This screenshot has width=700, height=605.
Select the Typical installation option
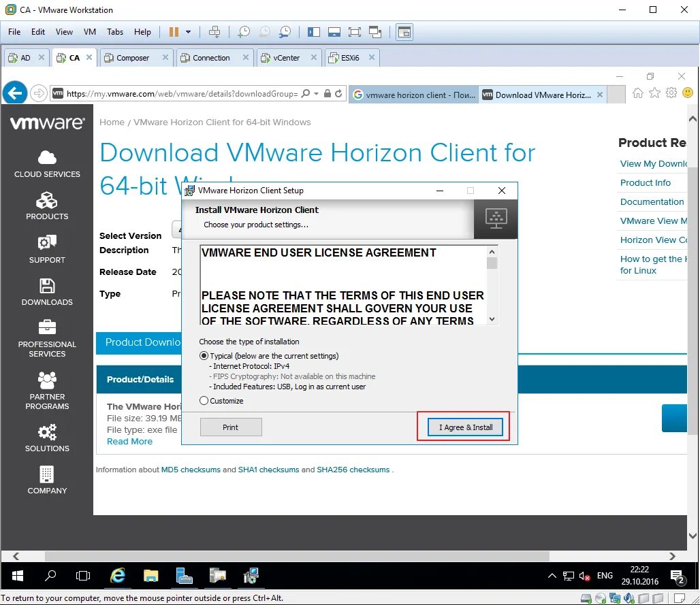(x=203, y=355)
